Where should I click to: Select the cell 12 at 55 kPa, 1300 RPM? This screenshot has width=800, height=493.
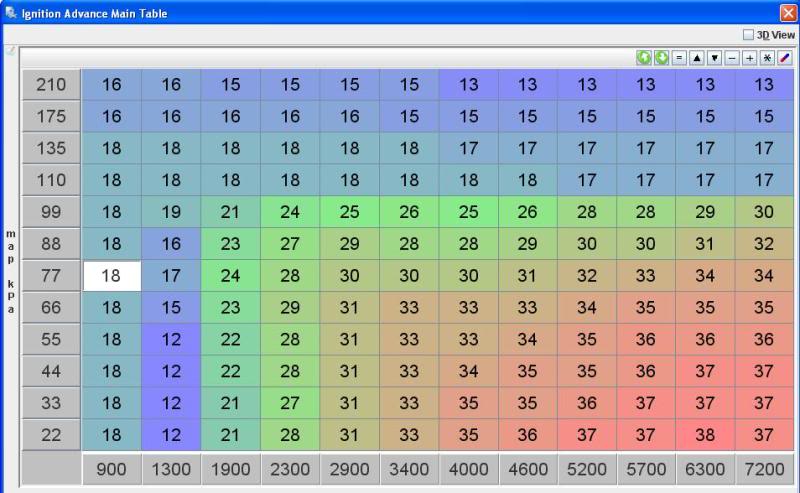tap(171, 339)
